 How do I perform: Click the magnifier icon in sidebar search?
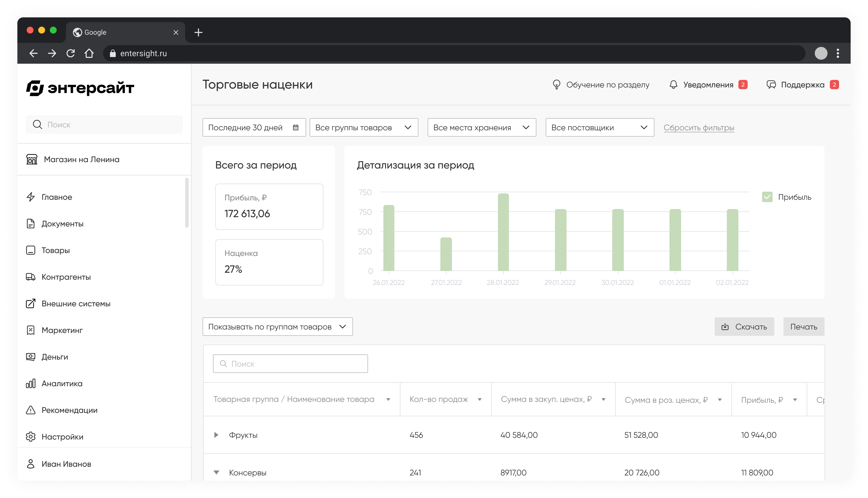[37, 124]
